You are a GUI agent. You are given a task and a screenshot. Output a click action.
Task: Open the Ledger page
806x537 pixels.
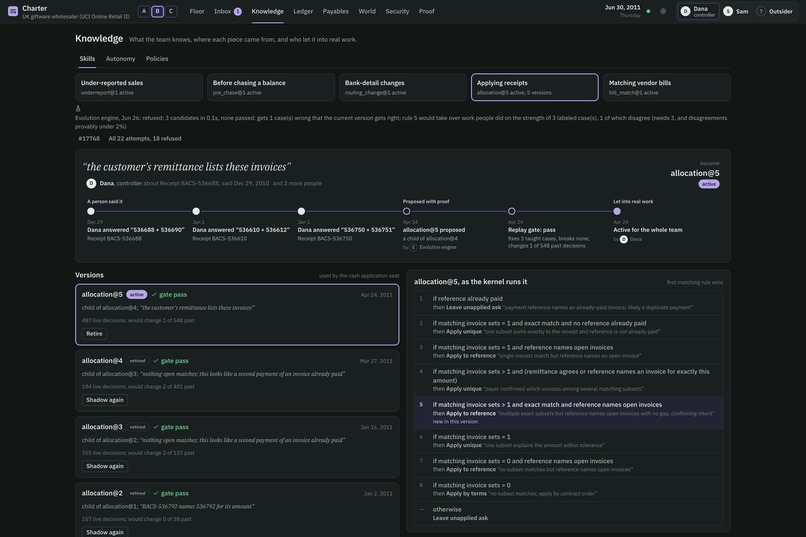point(303,11)
